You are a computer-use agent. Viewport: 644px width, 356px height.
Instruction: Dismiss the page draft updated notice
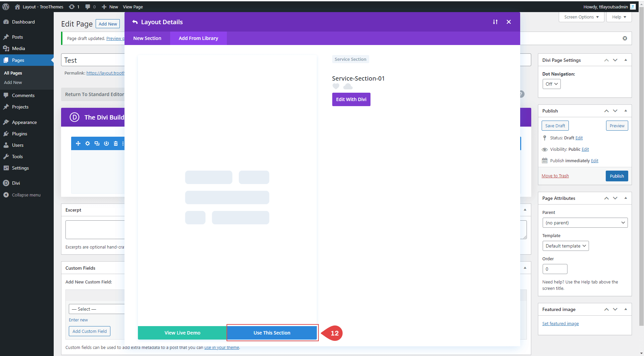pyautogui.click(x=625, y=38)
